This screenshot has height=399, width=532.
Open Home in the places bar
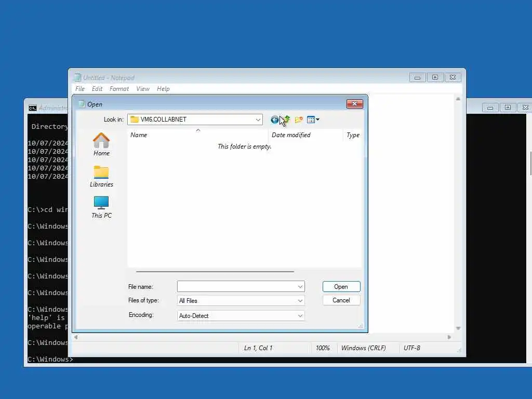coord(101,144)
